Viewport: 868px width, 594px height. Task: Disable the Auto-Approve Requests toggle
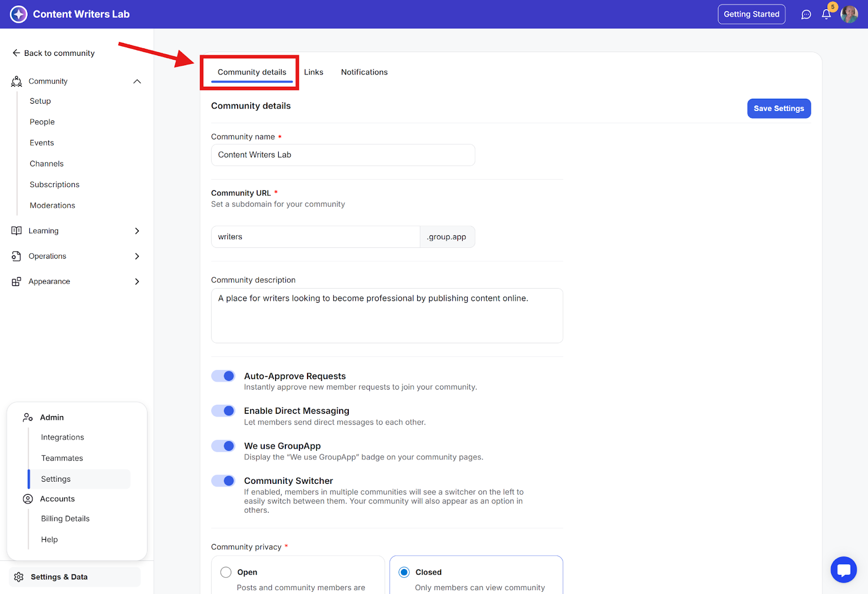pyautogui.click(x=223, y=376)
